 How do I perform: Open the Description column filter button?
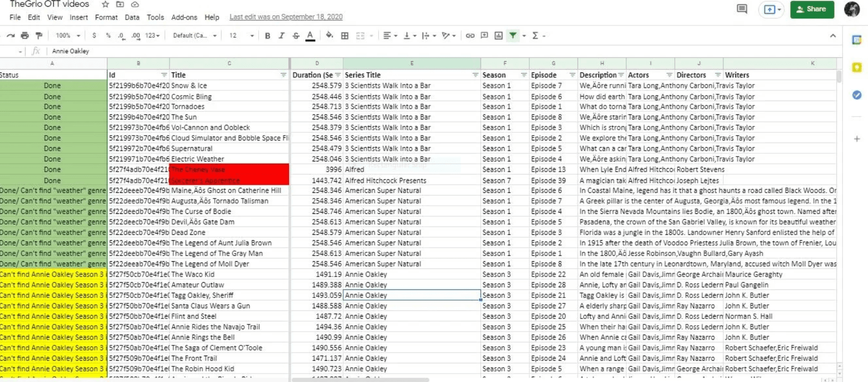(x=621, y=75)
